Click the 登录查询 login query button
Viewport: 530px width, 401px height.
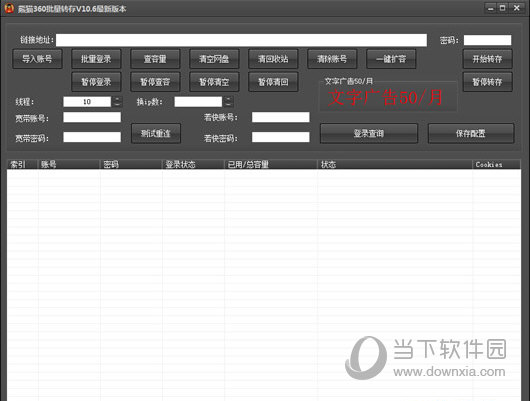point(369,134)
